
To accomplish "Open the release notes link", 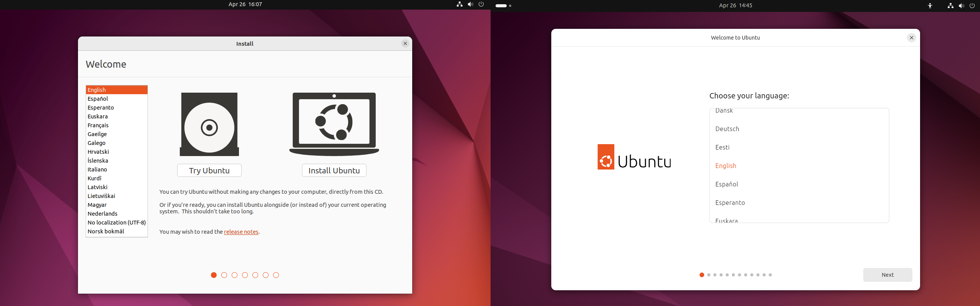I will coord(241,232).
